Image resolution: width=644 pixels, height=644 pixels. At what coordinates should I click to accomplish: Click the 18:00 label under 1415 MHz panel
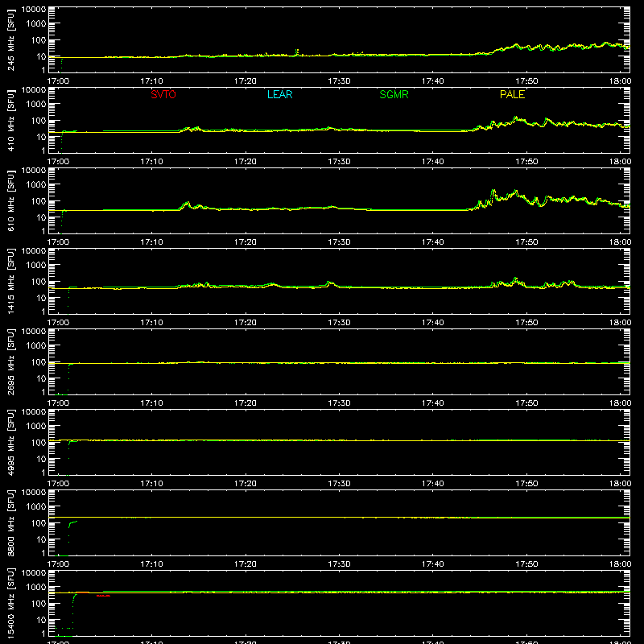(x=620, y=323)
